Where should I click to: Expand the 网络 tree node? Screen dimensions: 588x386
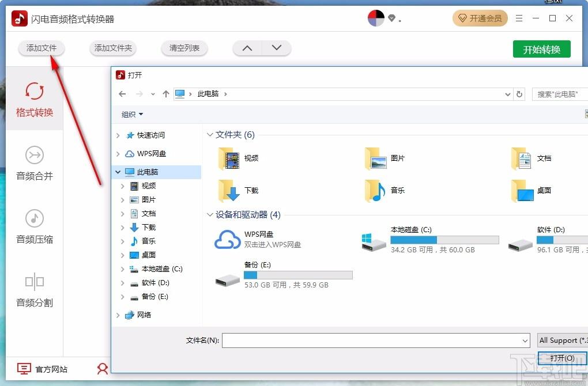coord(118,315)
